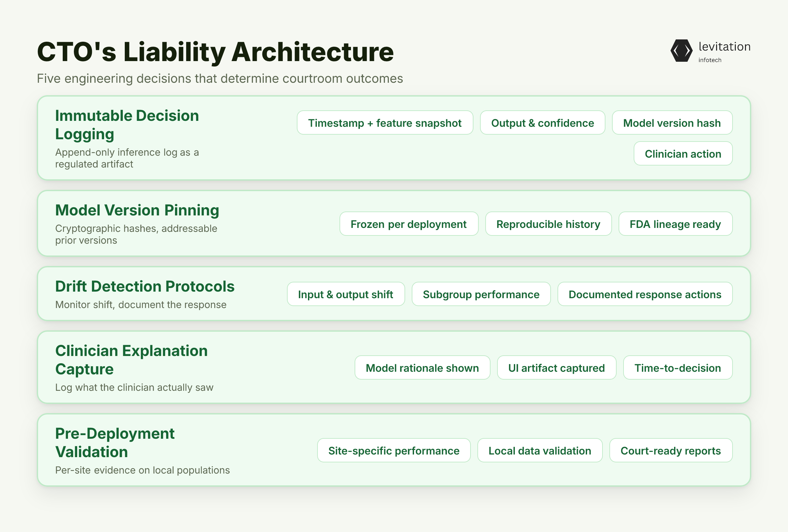788x532 pixels.
Task: Select the 'Input & output shift' pill
Action: click(345, 294)
